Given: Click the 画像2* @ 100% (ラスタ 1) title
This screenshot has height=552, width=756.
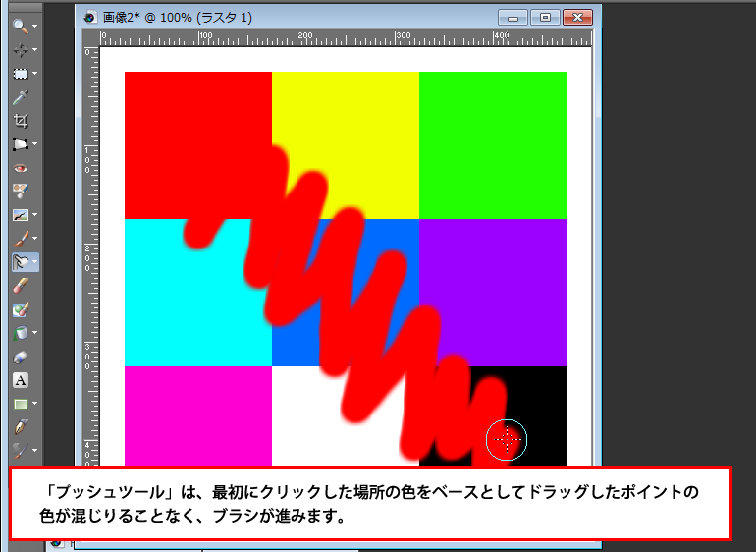Looking at the screenshot, I should [178, 18].
